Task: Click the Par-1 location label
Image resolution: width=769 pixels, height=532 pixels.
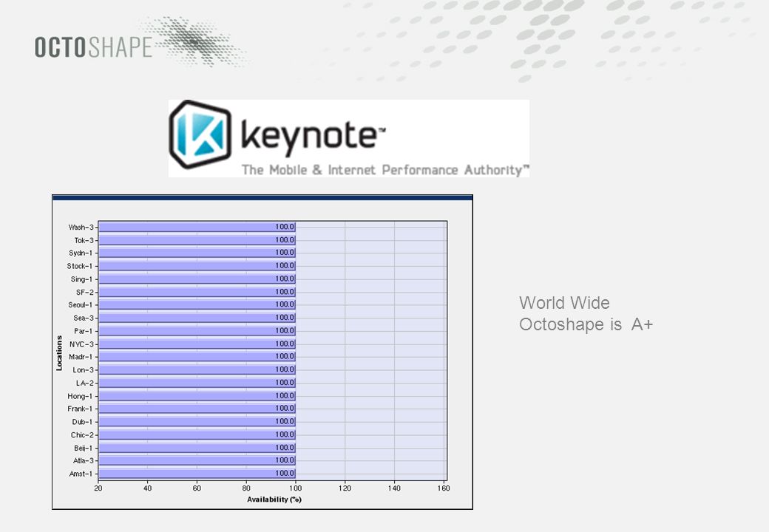Action: 83,331
